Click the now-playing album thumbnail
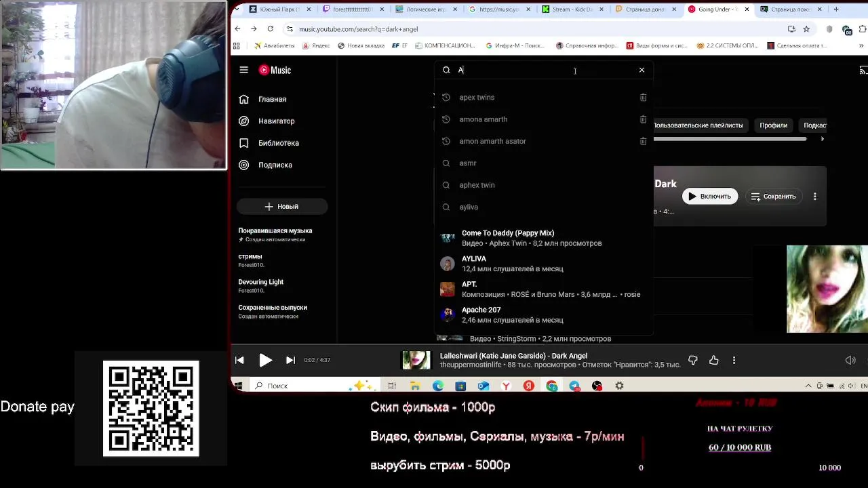Viewport: 868px width, 488px height. coord(416,360)
